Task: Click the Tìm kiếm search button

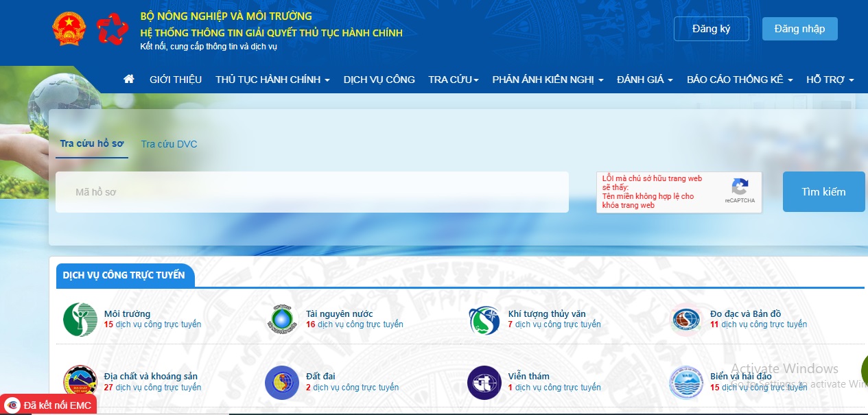Action: pos(824,191)
